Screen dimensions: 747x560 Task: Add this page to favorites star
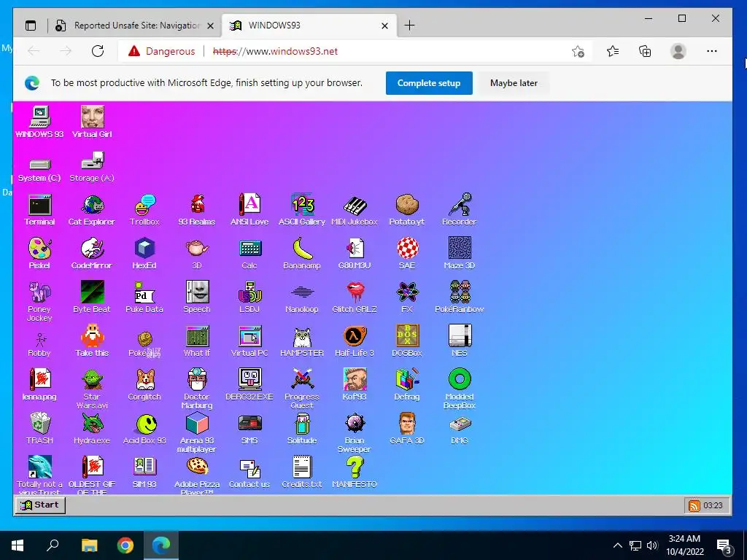click(x=578, y=51)
